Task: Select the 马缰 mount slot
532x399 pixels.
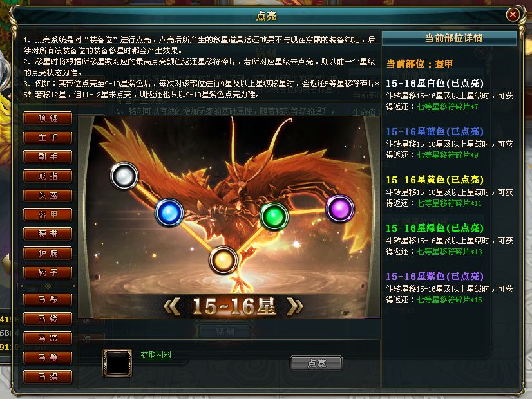Action: [48, 376]
